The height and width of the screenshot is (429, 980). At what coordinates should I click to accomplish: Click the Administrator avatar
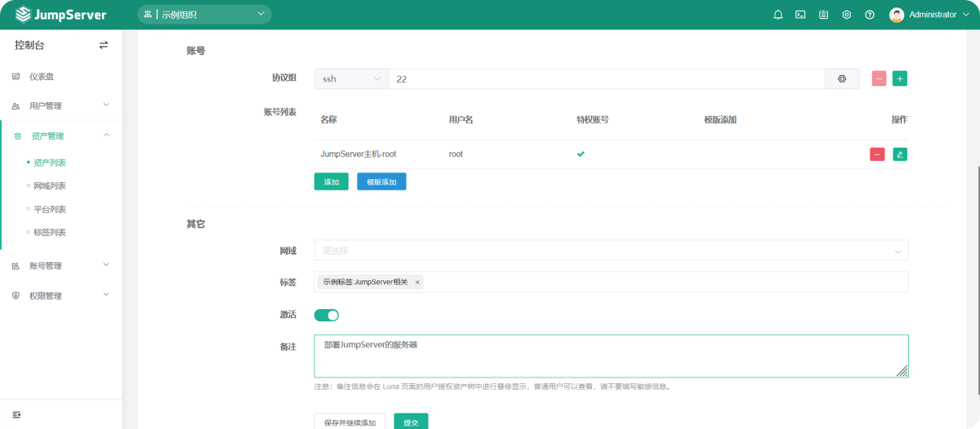897,15
